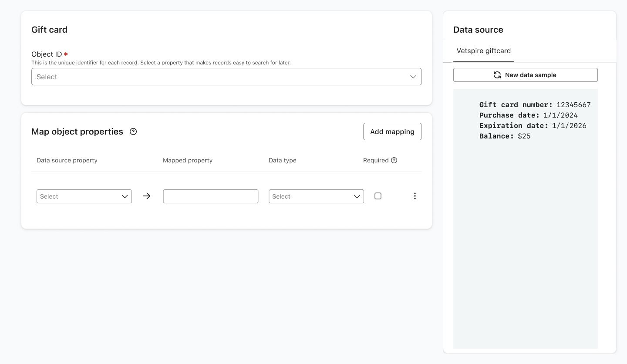Click the mapping arrow icon
627x364 pixels.
coord(147,196)
